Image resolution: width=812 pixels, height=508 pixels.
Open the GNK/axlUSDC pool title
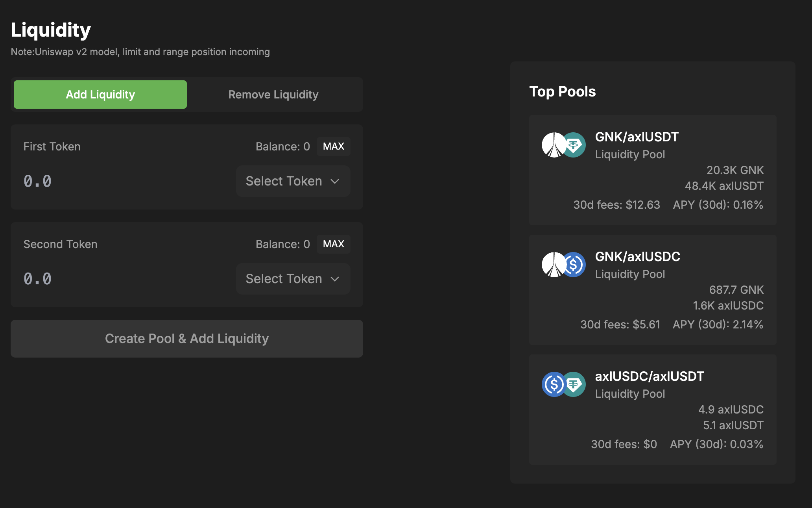tap(637, 257)
